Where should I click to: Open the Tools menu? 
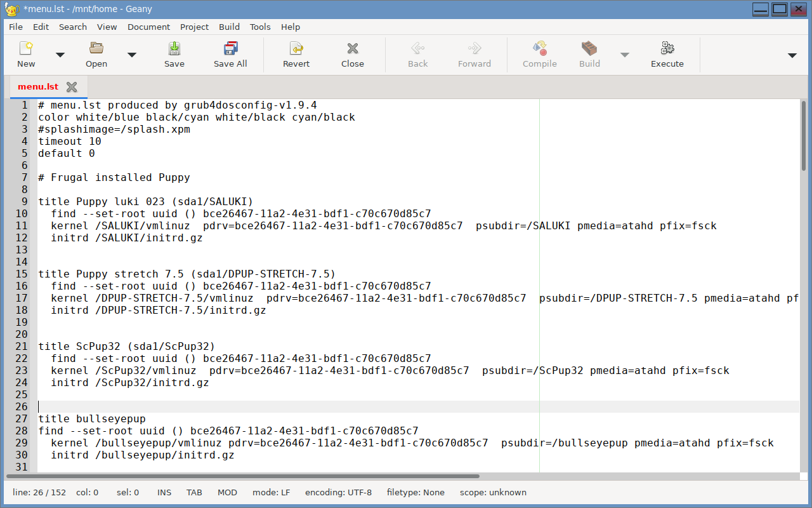tap(260, 27)
